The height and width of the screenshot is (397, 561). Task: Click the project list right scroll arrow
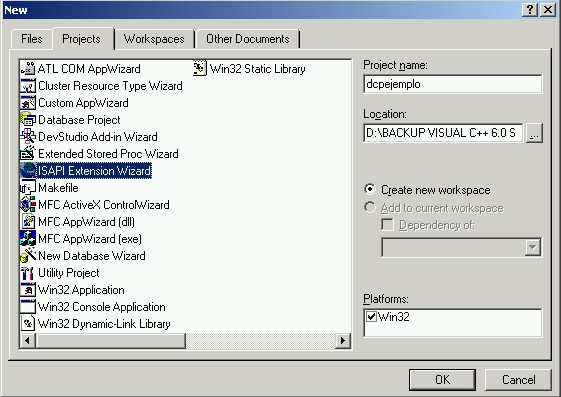pos(343,340)
